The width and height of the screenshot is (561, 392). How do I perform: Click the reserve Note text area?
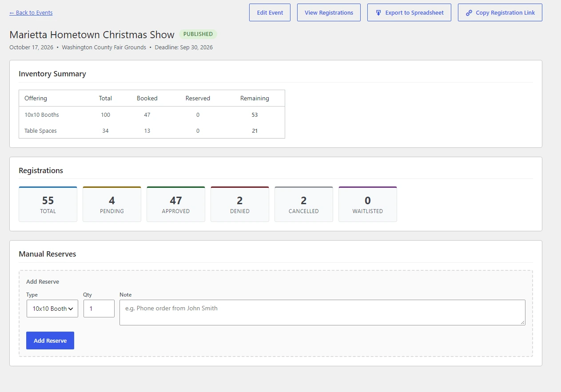tap(322, 313)
